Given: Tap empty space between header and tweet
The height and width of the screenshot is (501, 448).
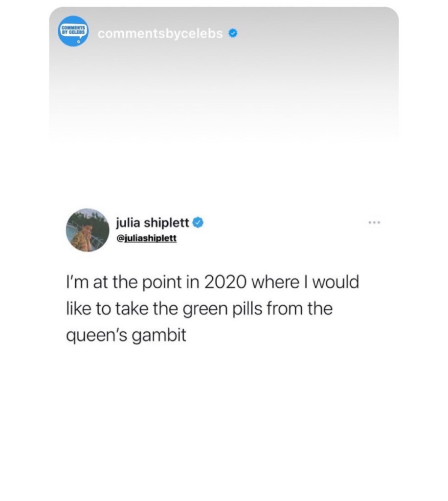Looking at the screenshot, I should tap(224, 171).
